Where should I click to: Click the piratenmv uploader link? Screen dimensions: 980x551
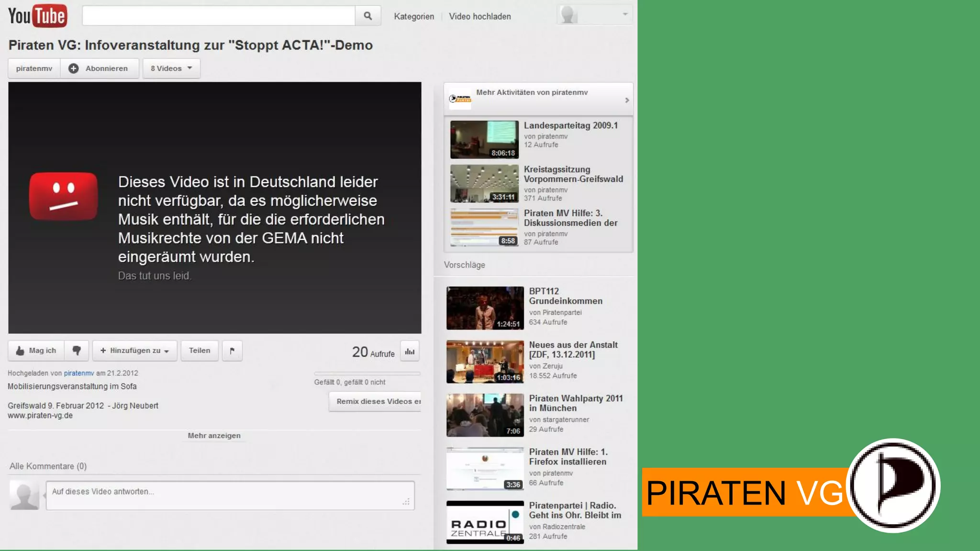coord(79,373)
